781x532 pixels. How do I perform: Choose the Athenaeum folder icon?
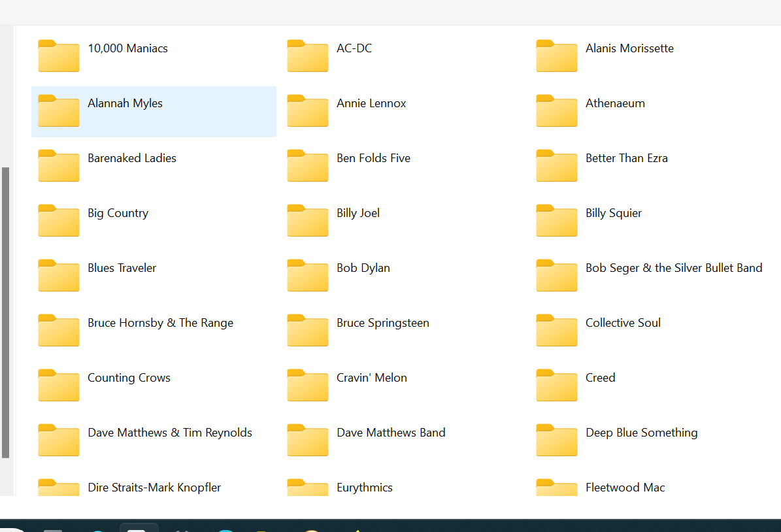tap(557, 110)
